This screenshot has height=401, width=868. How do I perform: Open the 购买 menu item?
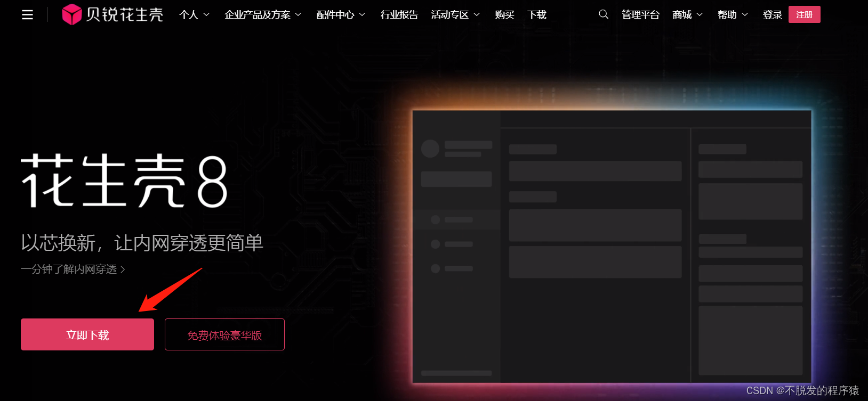504,15
